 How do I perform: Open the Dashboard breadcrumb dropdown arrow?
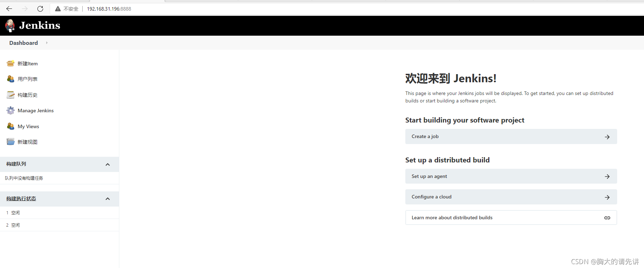pyautogui.click(x=47, y=43)
